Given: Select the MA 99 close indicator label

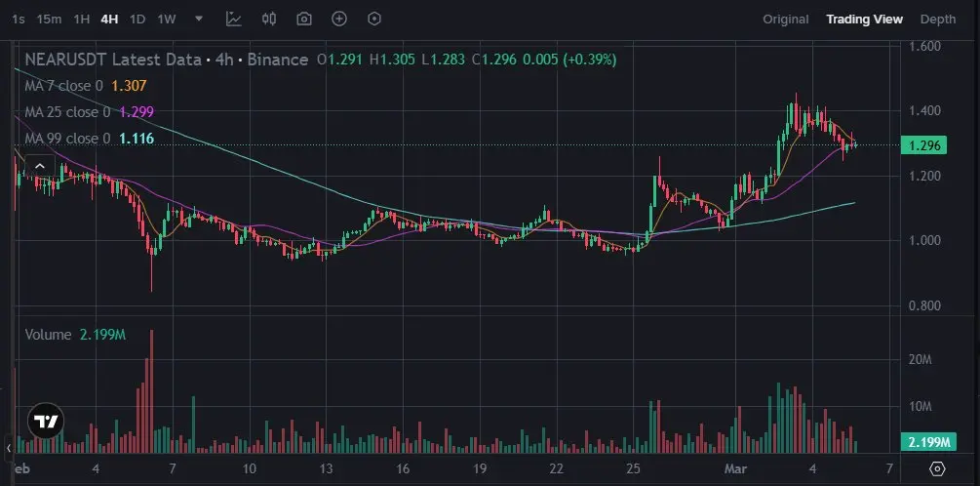Looking at the screenshot, I should pos(67,139).
